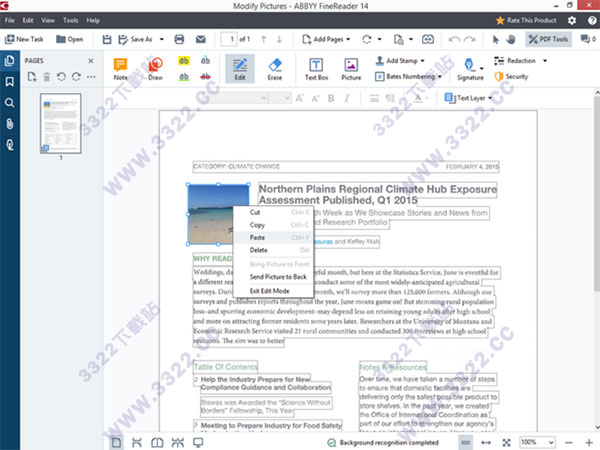Close the Pages panel

tap(91, 61)
